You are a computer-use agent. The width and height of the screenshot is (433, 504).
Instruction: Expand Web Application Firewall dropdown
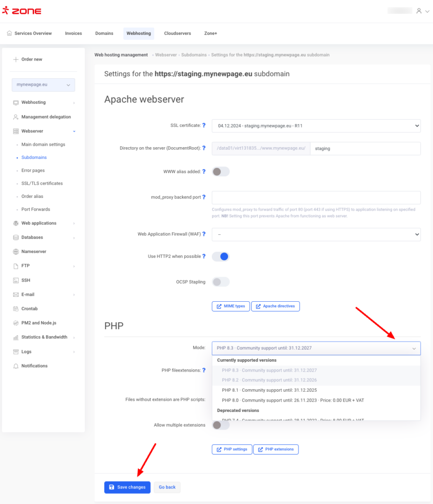point(316,234)
